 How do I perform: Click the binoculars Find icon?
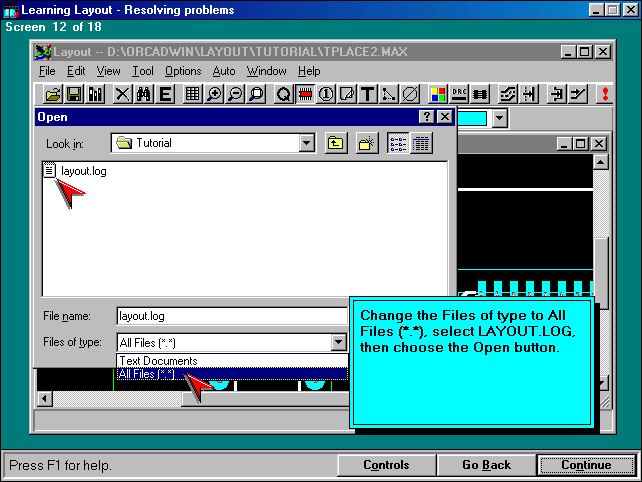tap(144, 94)
